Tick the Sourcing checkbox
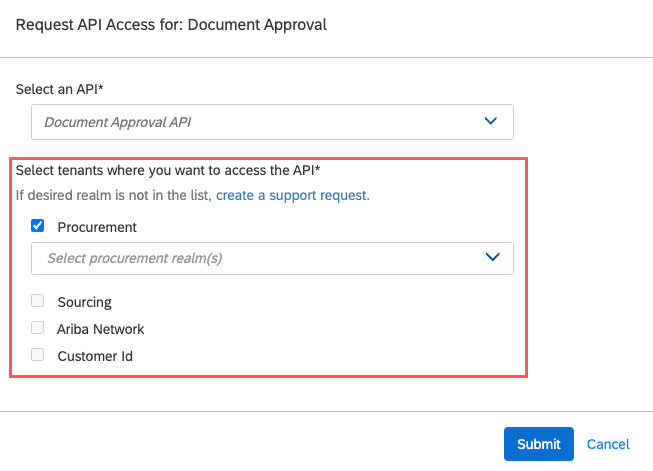Viewport: 653px width, 471px height. coord(38,301)
